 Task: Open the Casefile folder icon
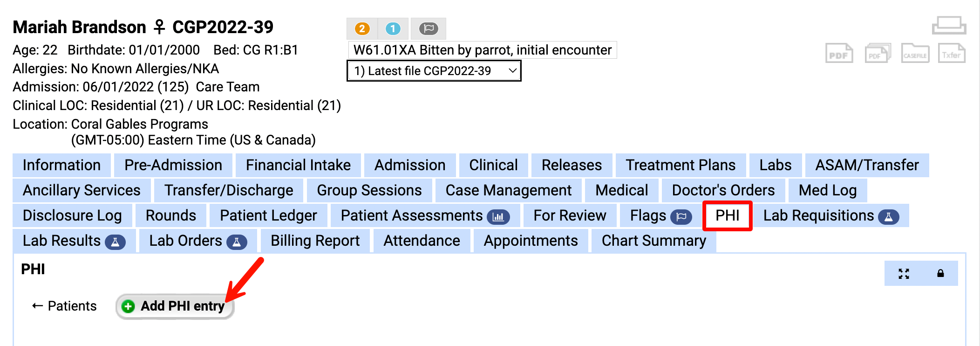coord(915,54)
